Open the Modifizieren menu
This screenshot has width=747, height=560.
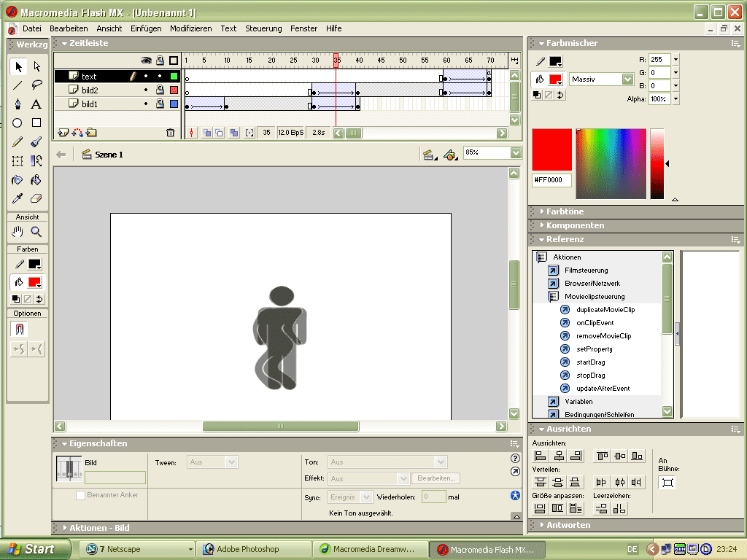click(190, 28)
